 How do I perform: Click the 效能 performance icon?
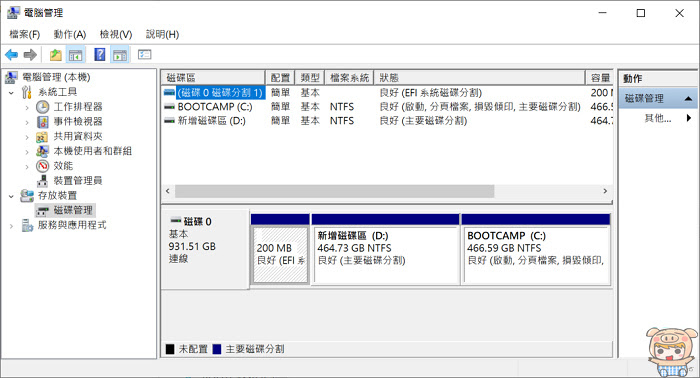42,166
